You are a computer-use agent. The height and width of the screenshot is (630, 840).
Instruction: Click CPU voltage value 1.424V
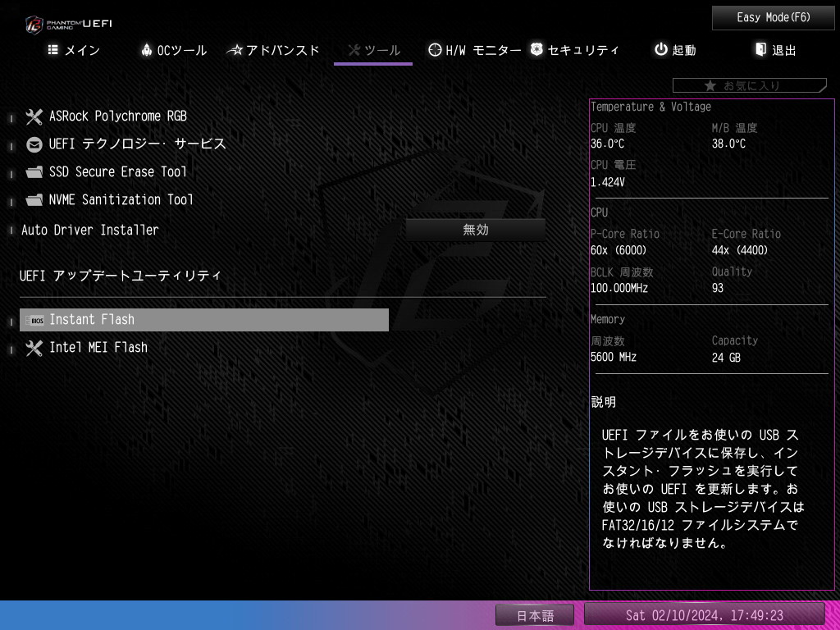tap(608, 183)
